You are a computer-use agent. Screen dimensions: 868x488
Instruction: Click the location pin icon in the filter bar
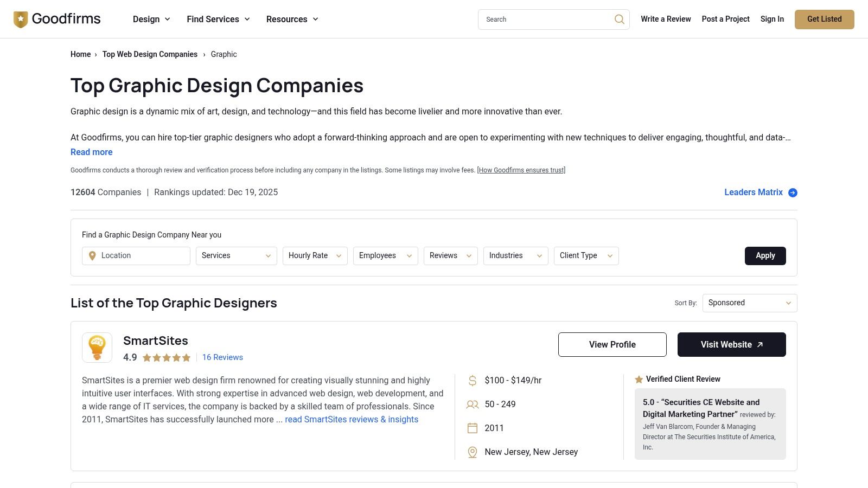coord(92,255)
